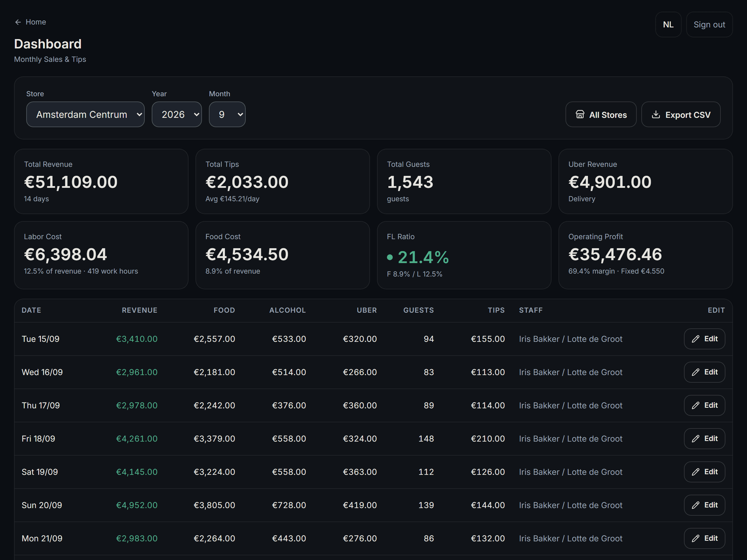
Task: Click tips cell €144.00 in Sun 20/09 row
Action: (488, 505)
